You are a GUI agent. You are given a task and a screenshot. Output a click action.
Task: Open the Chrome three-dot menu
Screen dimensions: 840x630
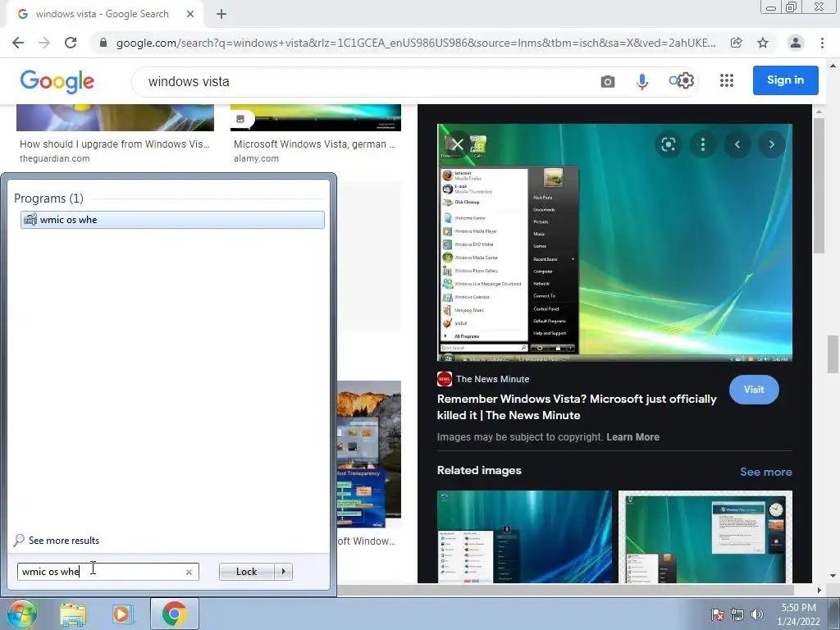click(822, 43)
